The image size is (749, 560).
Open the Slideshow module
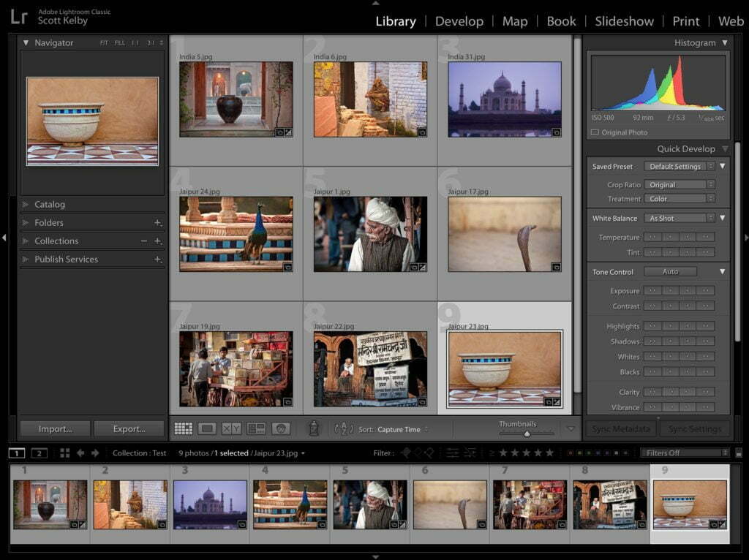pyautogui.click(x=624, y=21)
